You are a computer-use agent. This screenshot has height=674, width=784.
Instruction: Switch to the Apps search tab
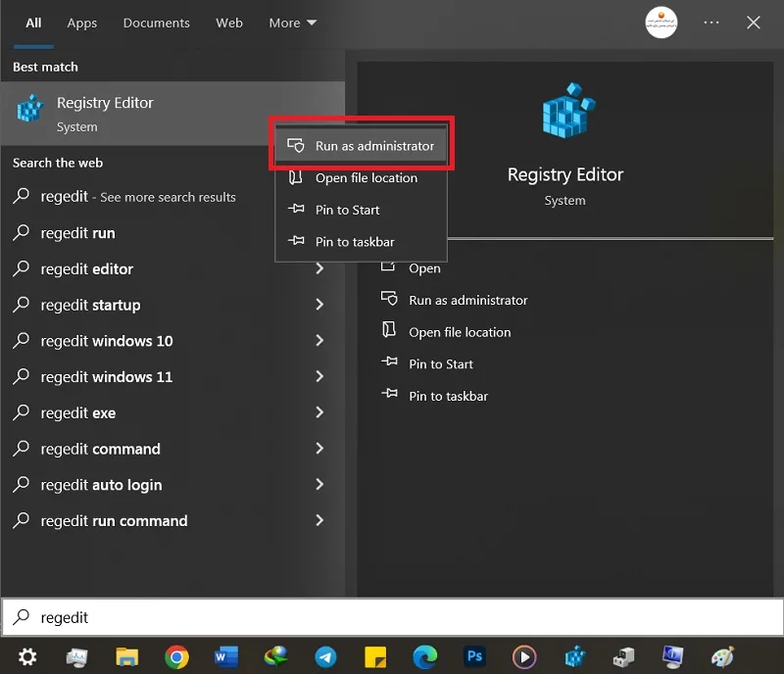(82, 23)
